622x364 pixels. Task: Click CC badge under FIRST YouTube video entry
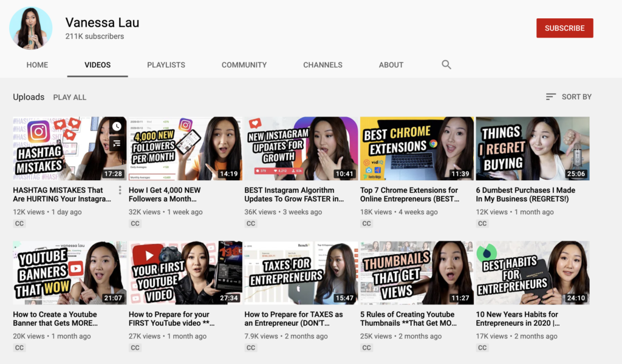pyautogui.click(x=135, y=348)
